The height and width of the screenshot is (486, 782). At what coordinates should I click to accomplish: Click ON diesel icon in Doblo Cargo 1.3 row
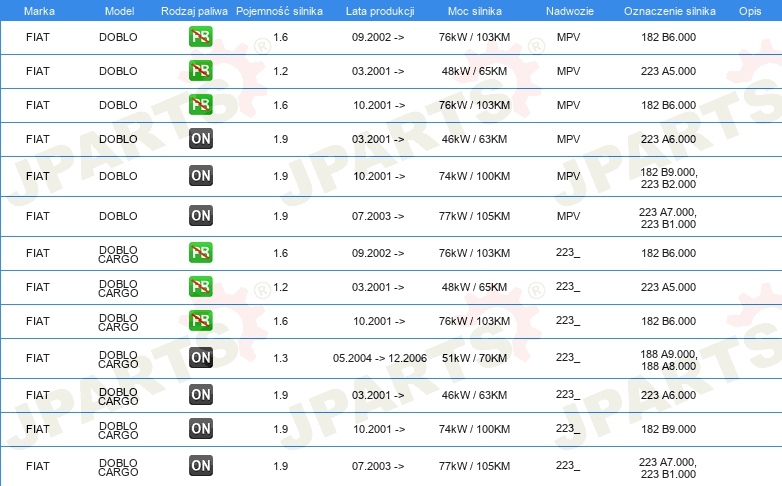(x=200, y=357)
